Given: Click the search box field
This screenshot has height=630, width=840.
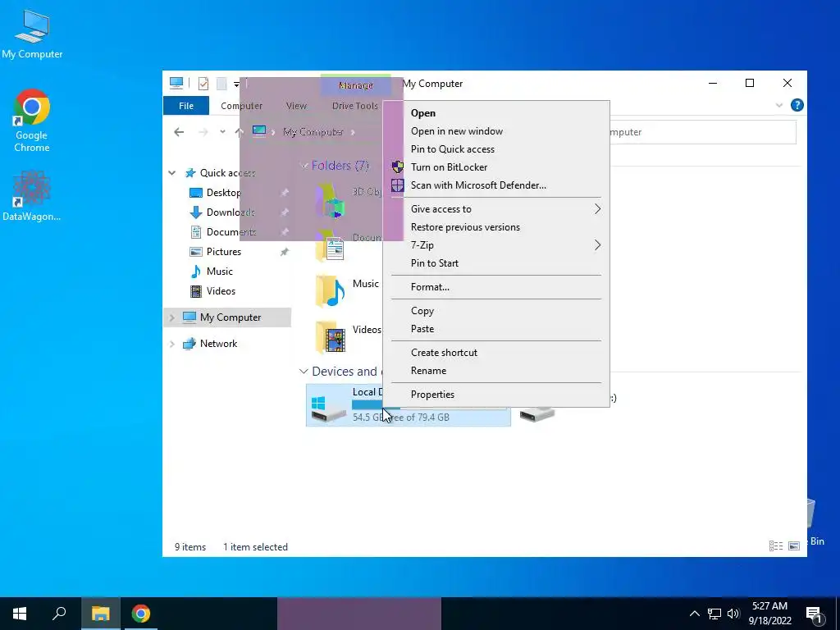Looking at the screenshot, I should pyautogui.click(x=702, y=132).
